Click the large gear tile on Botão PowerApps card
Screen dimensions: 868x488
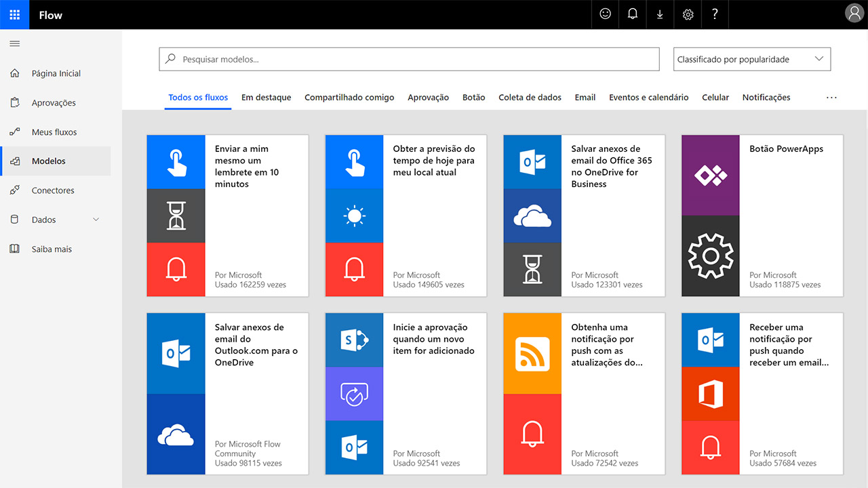pos(711,256)
